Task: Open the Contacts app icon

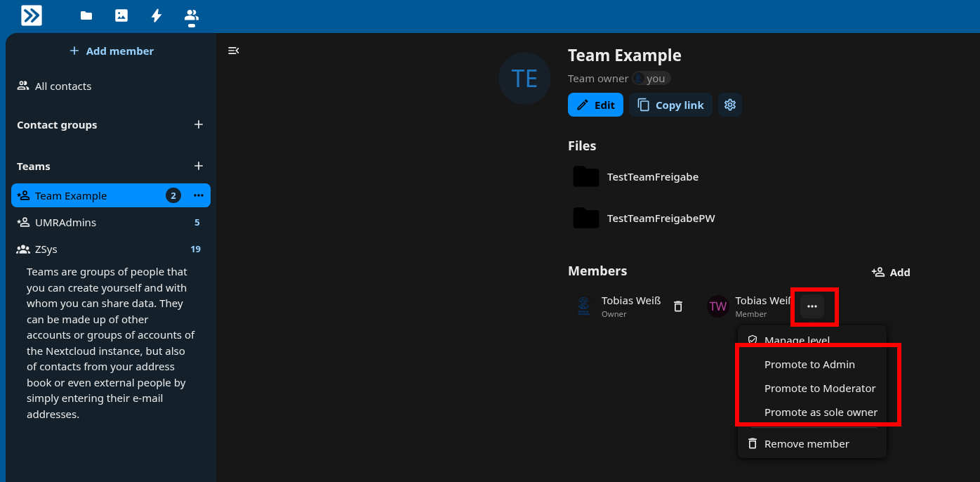Action: tap(191, 15)
